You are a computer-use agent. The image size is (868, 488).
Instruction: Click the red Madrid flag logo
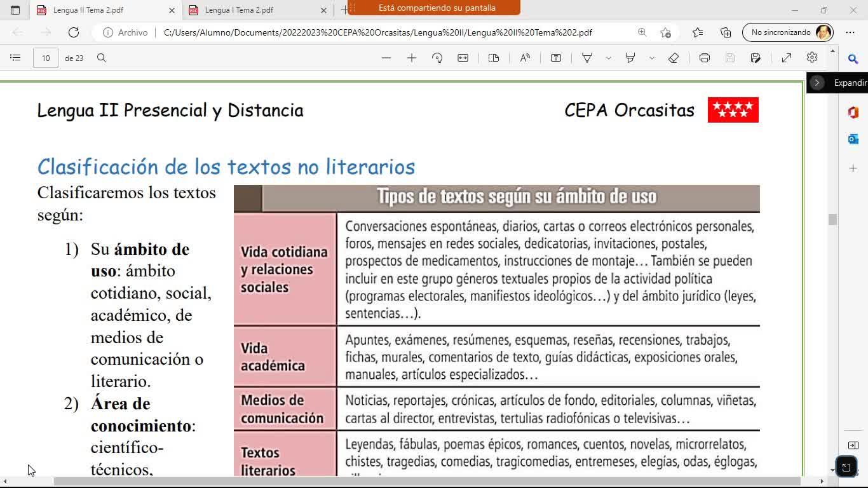click(x=733, y=110)
